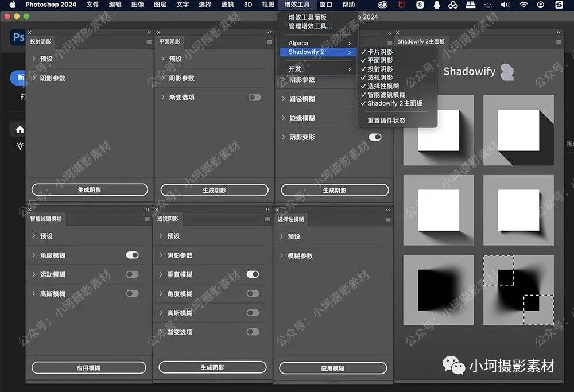Open the Shadowify 2主面板 panel options menu icon
The image size is (574, 392).
pos(559,42)
